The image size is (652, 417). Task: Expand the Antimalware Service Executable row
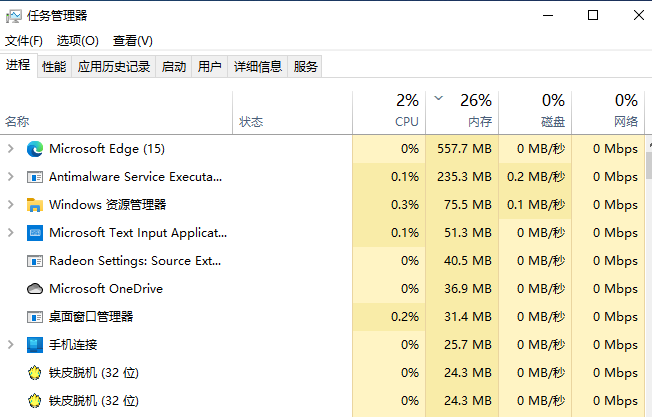(x=10, y=177)
